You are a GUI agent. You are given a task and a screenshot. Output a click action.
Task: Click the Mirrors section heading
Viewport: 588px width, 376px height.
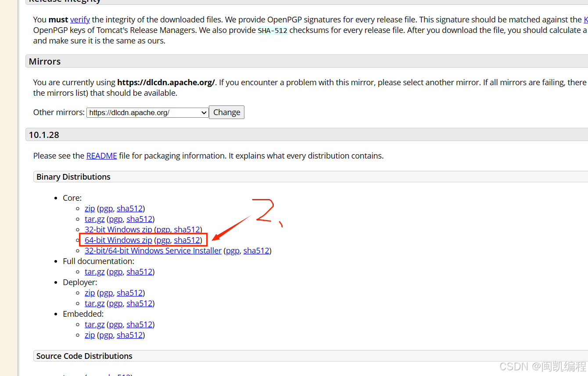(x=45, y=61)
